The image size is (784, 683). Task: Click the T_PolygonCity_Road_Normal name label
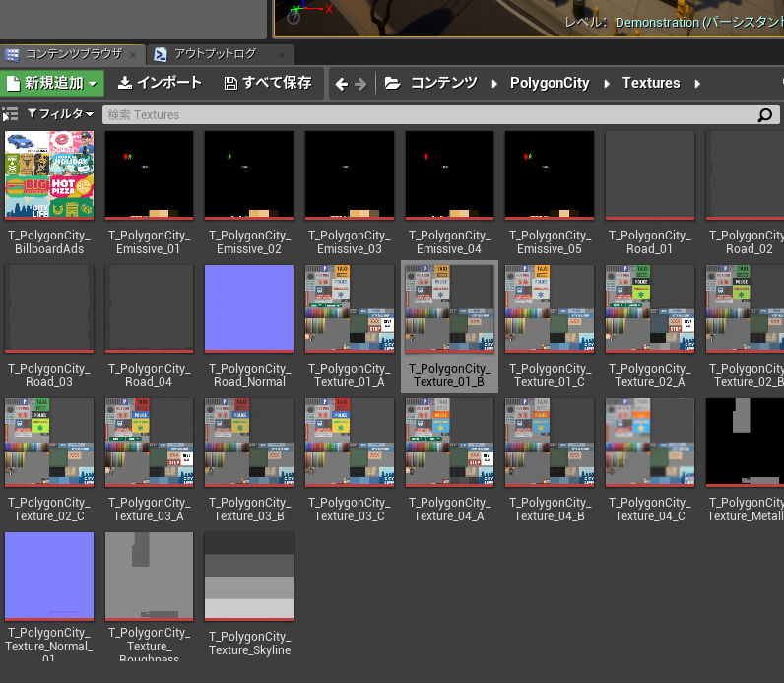click(x=249, y=376)
